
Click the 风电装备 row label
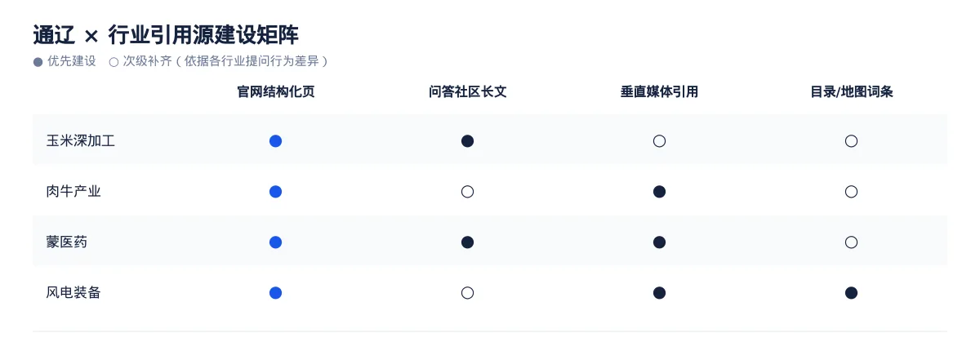click(x=73, y=293)
